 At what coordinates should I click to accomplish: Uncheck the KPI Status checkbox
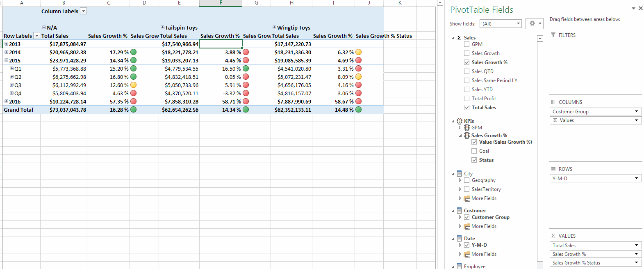(474, 160)
